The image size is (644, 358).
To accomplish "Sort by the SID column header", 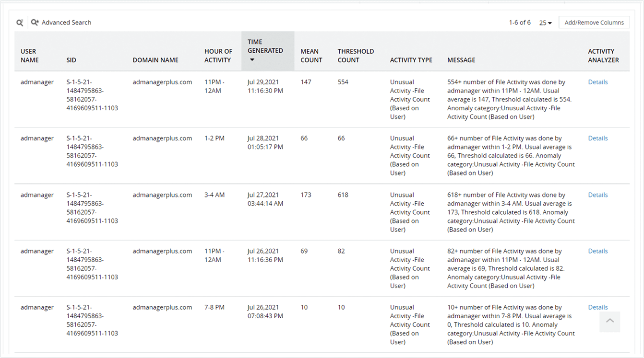I will click(71, 60).
